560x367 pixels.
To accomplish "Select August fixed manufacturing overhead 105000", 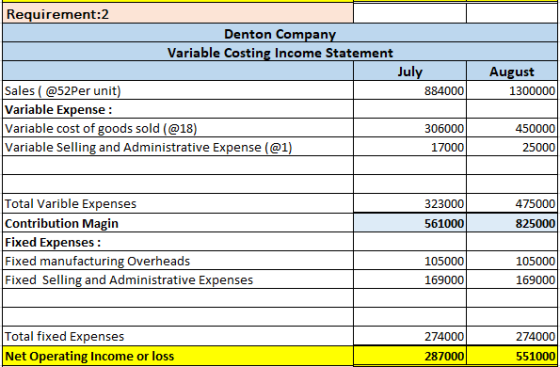I will pos(535,261).
